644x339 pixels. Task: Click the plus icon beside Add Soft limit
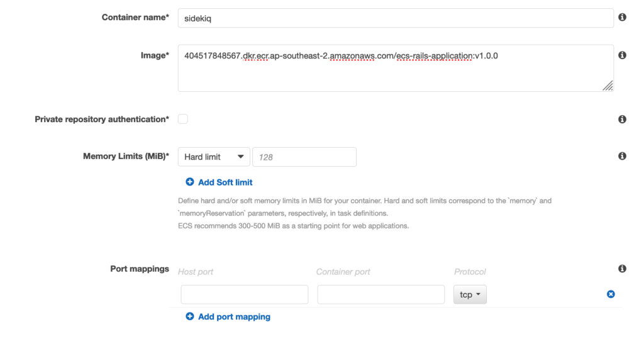[190, 182]
